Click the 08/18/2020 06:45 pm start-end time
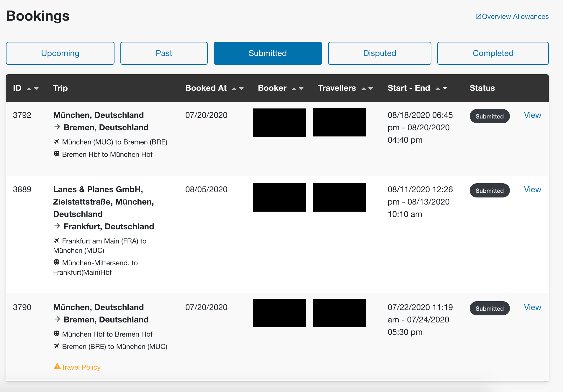 (x=420, y=128)
